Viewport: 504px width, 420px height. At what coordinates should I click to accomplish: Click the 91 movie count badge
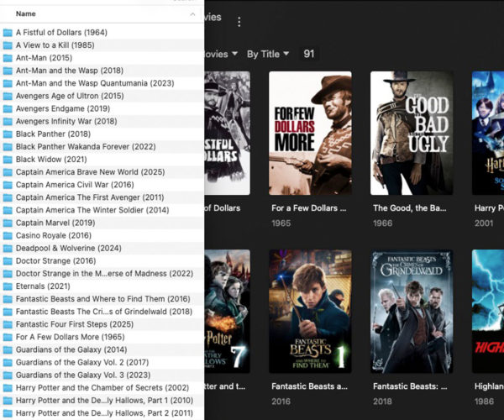[309, 54]
